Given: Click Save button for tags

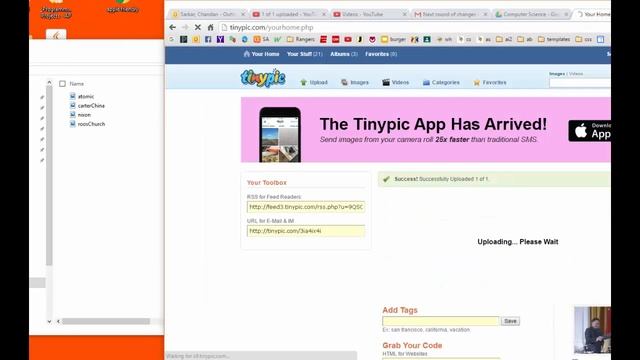Looking at the screenshot, I should click(510, 321).
